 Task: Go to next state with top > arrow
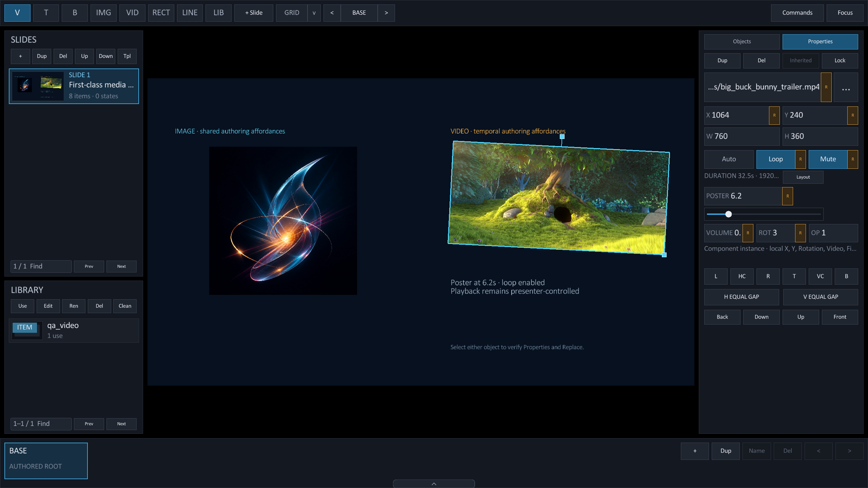pyautogui.click(x=386, y=13)
